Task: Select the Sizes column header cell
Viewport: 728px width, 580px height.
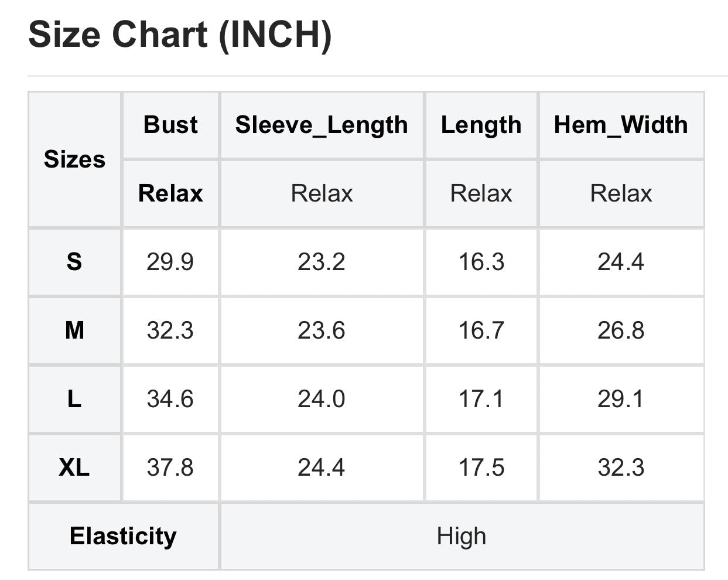Action: pyautogui.click(x=74, y=159)
